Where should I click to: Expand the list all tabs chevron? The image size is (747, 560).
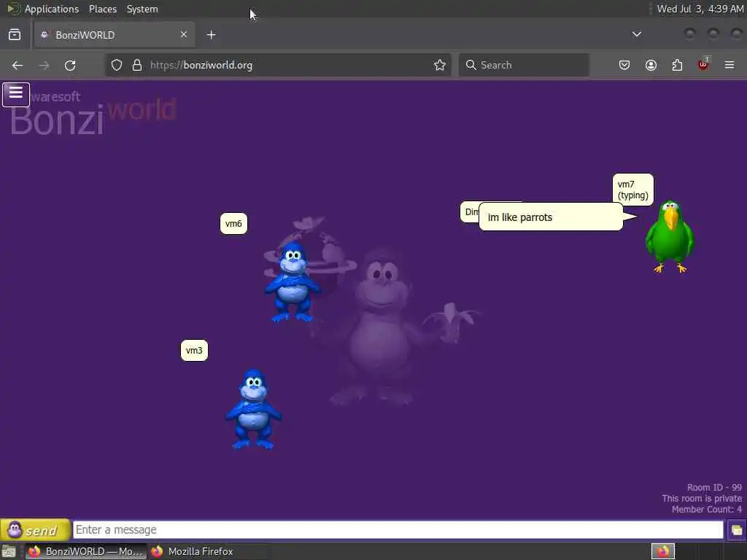(x=636, y=34)
